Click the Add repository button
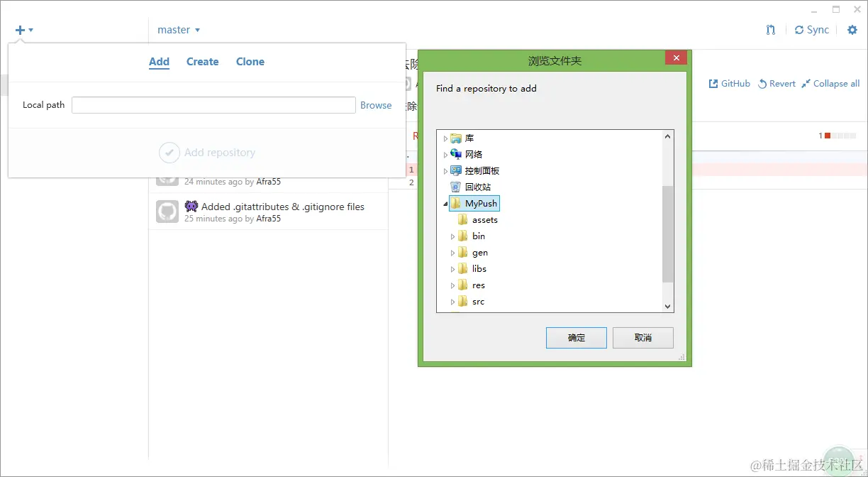The image size is (868, 477). [x=207, y=153]
